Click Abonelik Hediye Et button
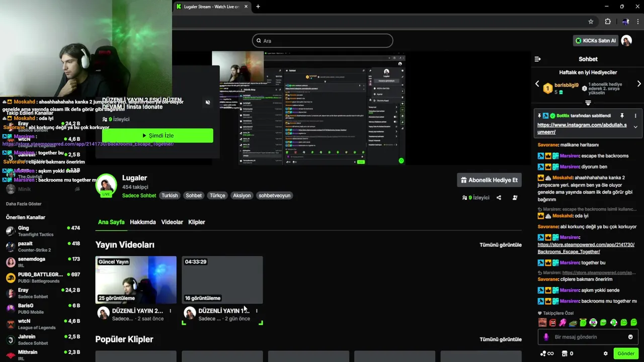The width and height of the screenshot is (644, 362). click(489, 180)
